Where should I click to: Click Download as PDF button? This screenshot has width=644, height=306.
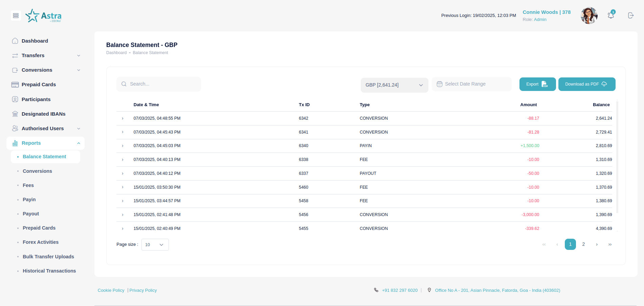(x=586, y=84)
